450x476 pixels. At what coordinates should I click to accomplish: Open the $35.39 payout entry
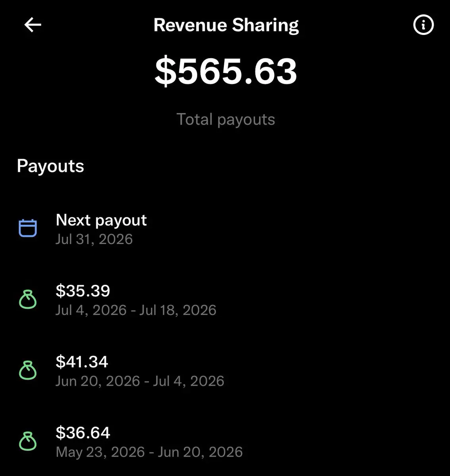[x=225, y=300]
